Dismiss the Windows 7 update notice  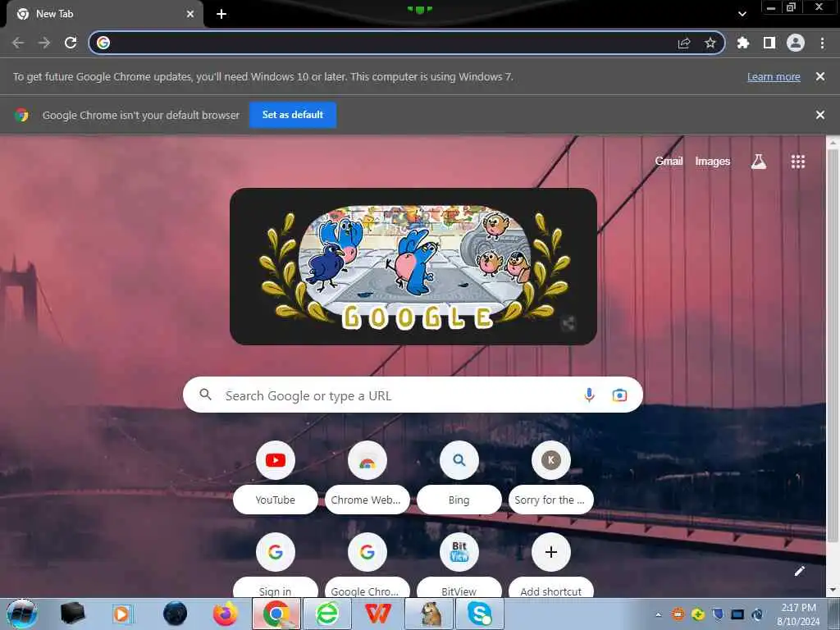point(820,76)
